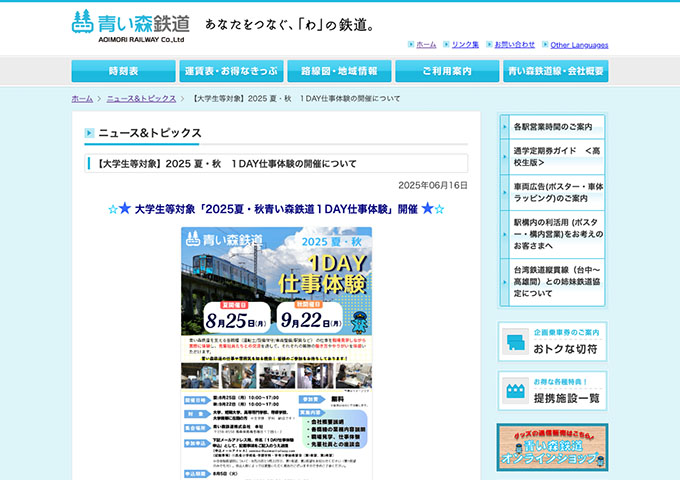The height and width of the screenshot is (480, 680).
Task: Open 駅構内の利活用 sidebar item
Action: tap(552, 235)
